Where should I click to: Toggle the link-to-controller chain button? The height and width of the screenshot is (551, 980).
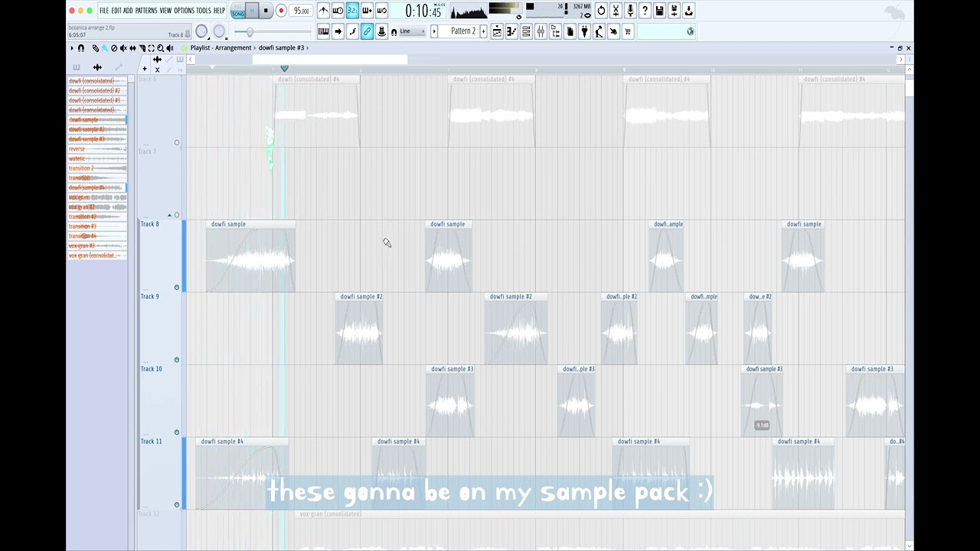(x=367, y=31)
